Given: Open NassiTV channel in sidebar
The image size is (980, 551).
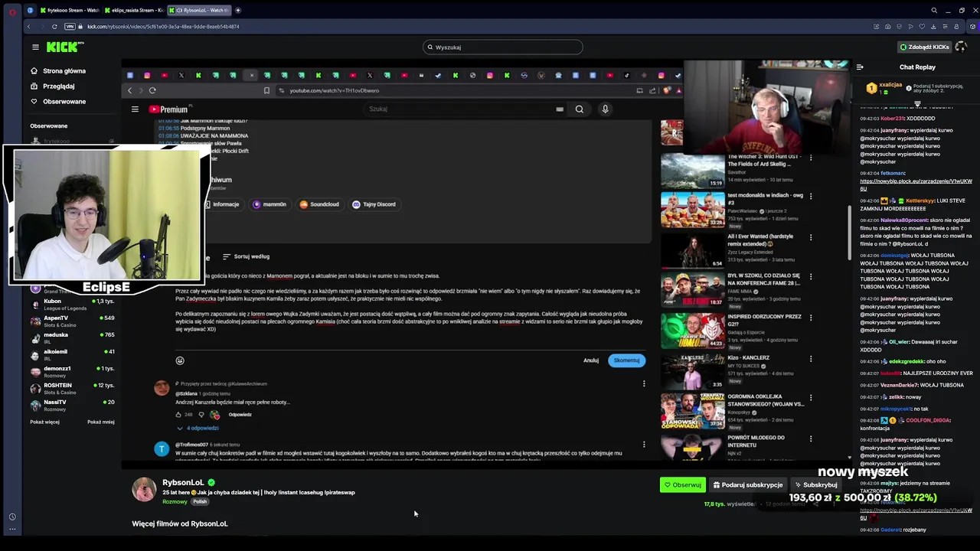Looking at the screenshot, I should pyautogui.click(x=73, y=406).
